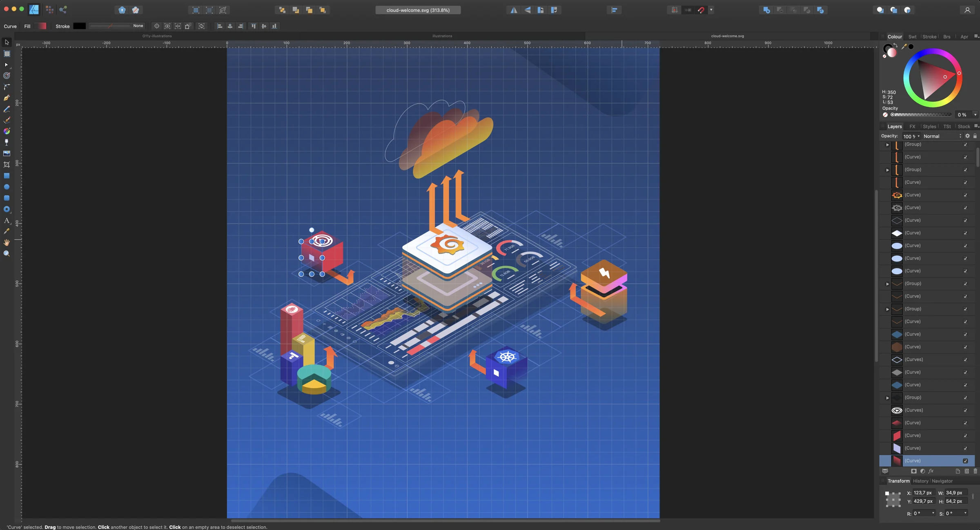This screenshot has height=530, width=980.
Task: Open the snapping options dropdown arrow
Action: click(x=711, y=10)
